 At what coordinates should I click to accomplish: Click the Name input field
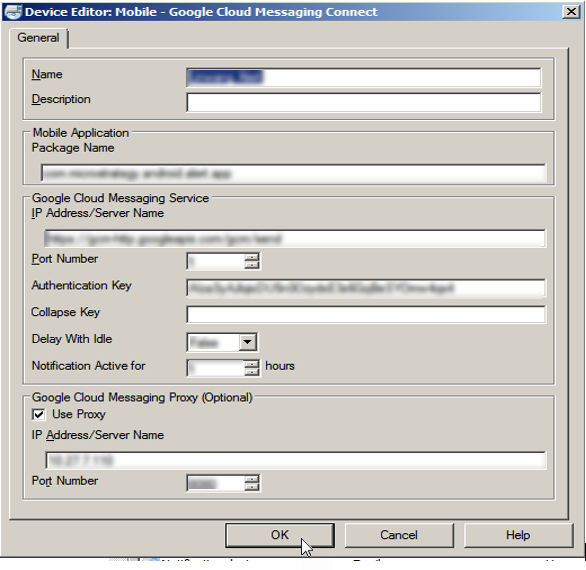(363, 77)
